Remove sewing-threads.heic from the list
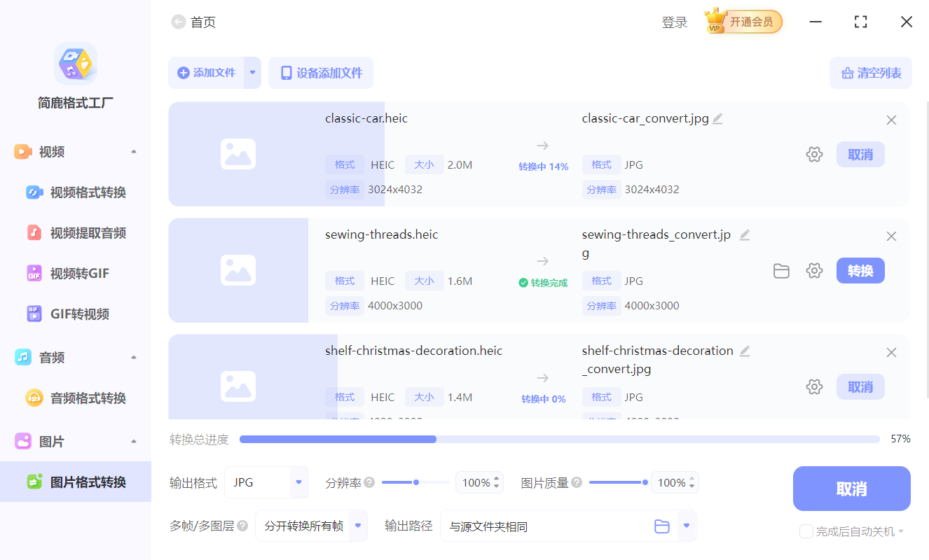This screenshot has width=929, height=560. pyautogui.click(x=891, y=237)
